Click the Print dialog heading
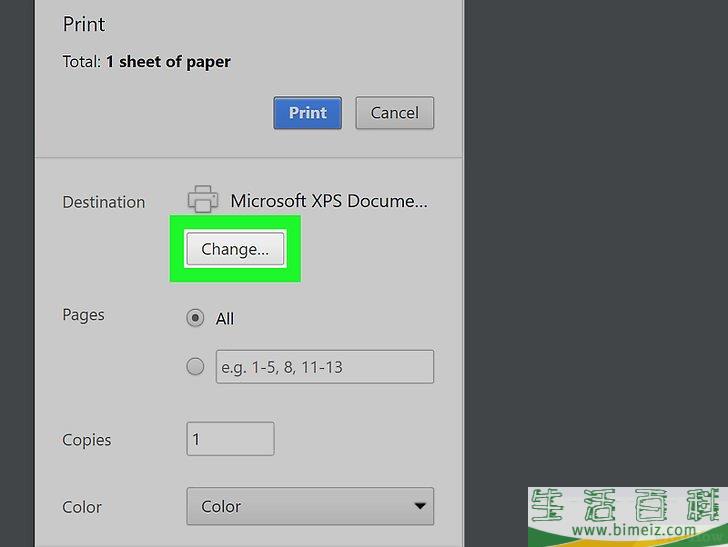 tap(84, 24)
